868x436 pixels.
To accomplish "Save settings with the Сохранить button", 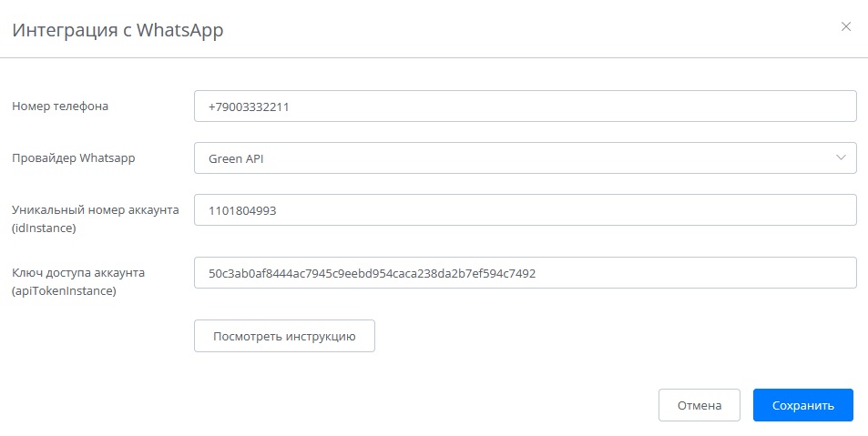I will coord(802,405).
